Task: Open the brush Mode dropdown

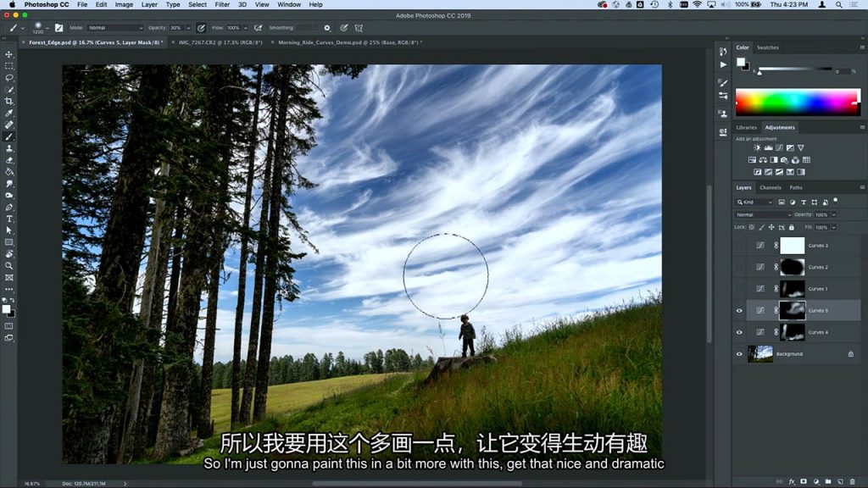Action: tap(115, 28)
